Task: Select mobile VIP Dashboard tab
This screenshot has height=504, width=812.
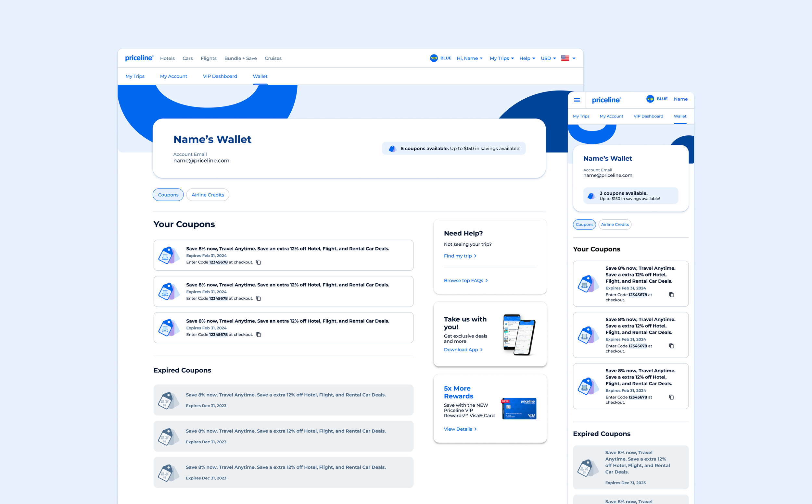Action: tap(648, 116)
